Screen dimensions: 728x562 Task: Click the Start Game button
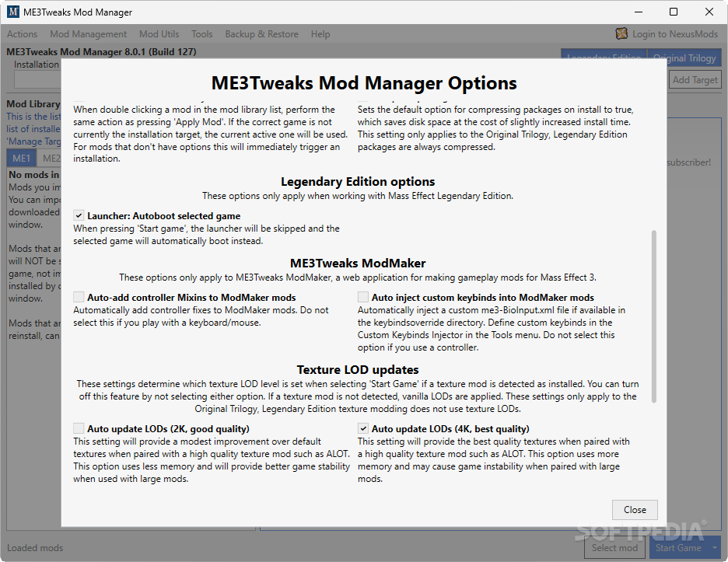[x=678, y=547]
